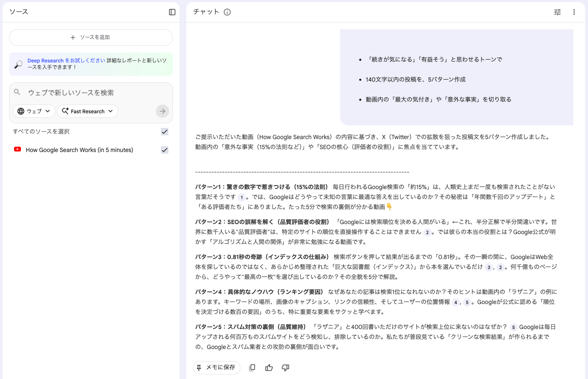This screenshot has width=588, height=379.
Task: Click the ソースを追加 button
Action: 91,37
